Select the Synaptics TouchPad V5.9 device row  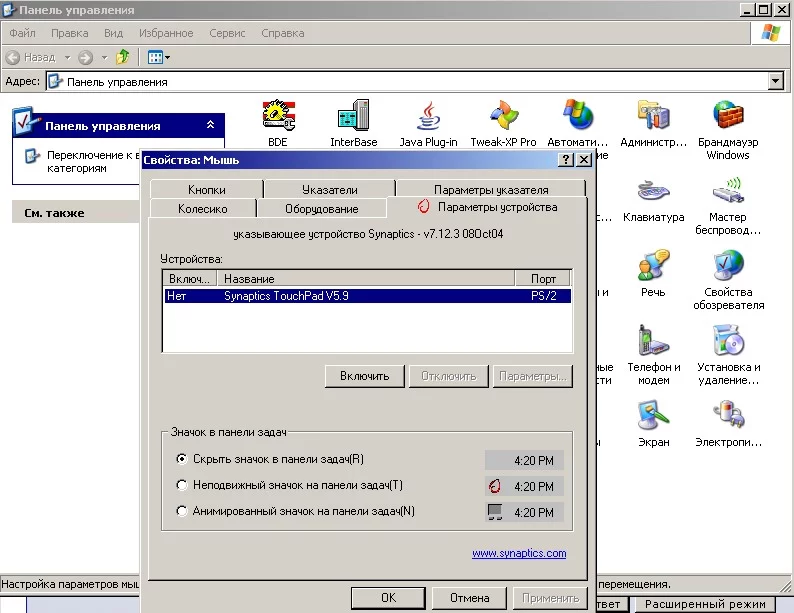tap(368, 296)
